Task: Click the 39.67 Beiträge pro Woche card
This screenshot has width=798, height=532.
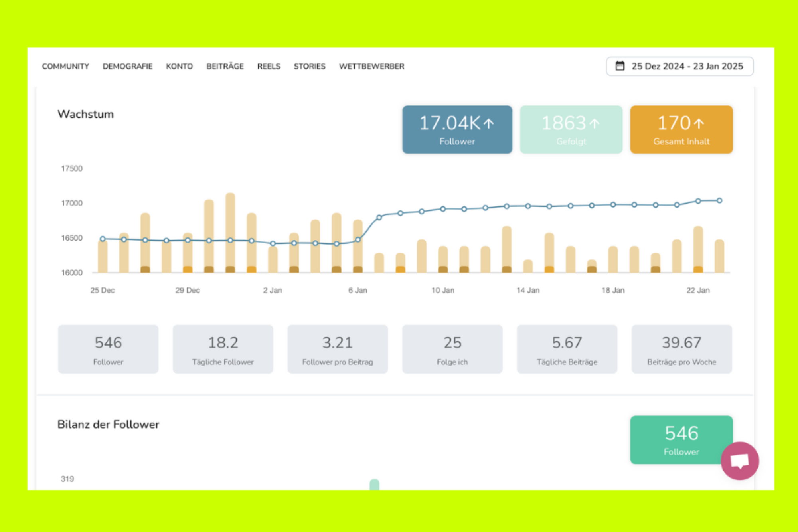Action: click(681, 349)
